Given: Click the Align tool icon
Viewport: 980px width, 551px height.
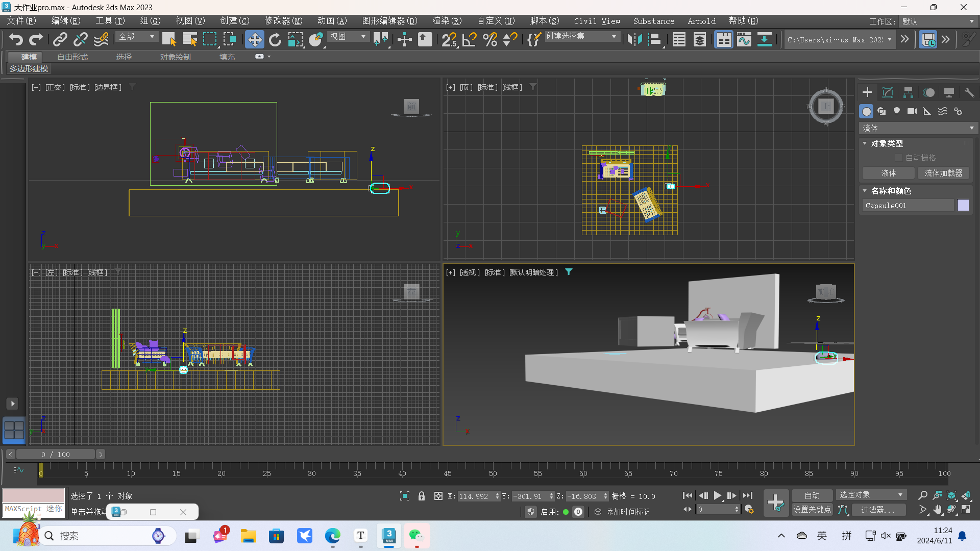Looking at the screenshot, I should [655, 39].
